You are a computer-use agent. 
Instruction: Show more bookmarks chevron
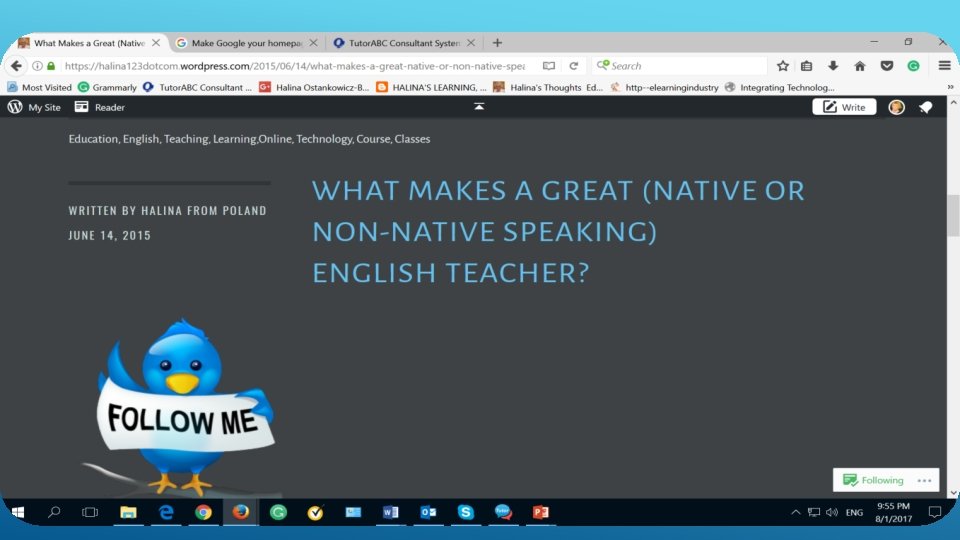[950, 87]
